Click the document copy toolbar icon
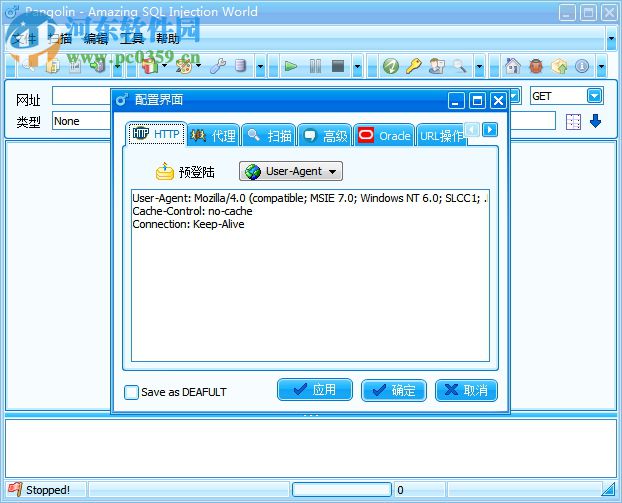This screenshot has height=503, width=622. [53, 66]
